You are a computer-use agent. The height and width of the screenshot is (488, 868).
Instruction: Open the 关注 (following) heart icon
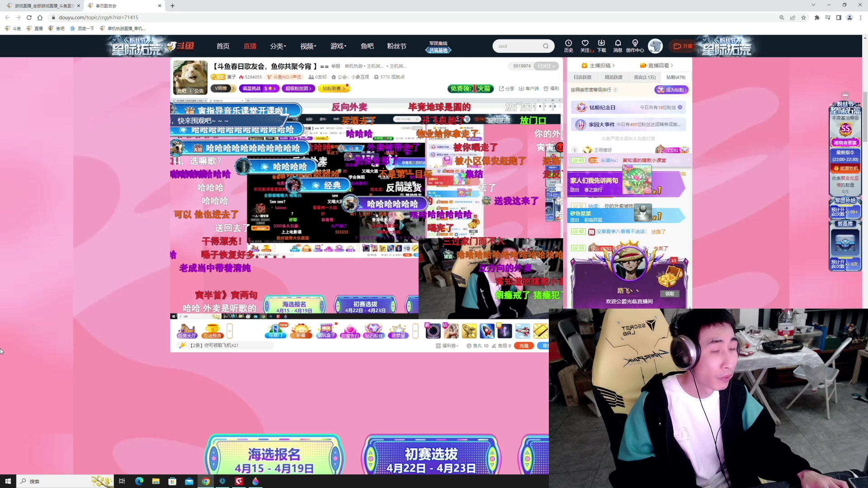pos(585,46)
